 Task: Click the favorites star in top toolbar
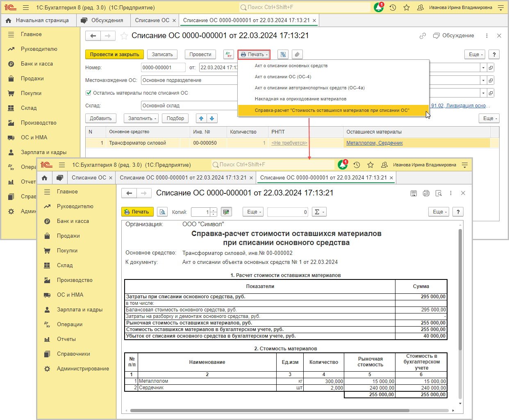[407, 7]
